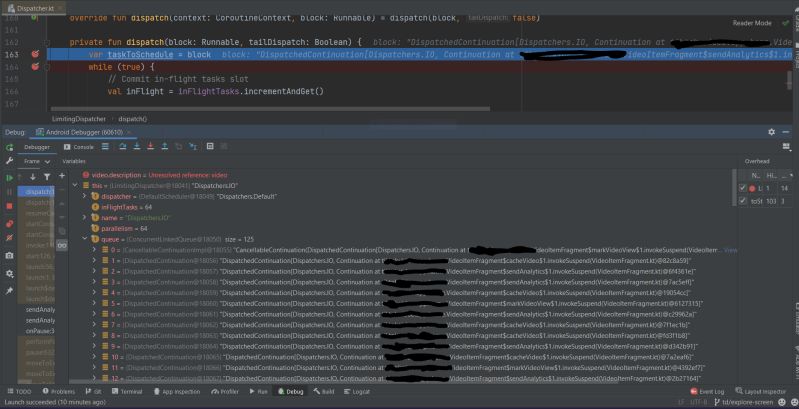Open the Terminal tool window
This screenshot has width=799, height=409.
(x=127, y=392)
